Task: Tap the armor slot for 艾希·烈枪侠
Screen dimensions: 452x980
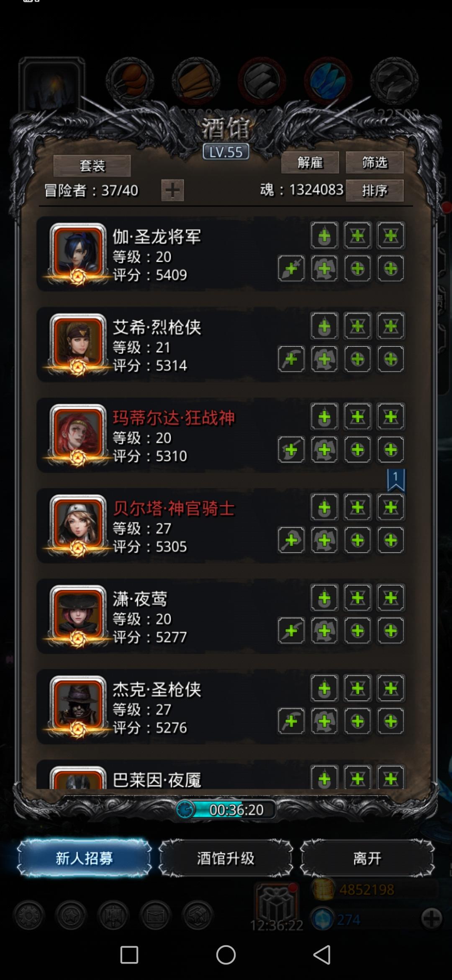Action: pyautogui.click(x=324, y=359)
